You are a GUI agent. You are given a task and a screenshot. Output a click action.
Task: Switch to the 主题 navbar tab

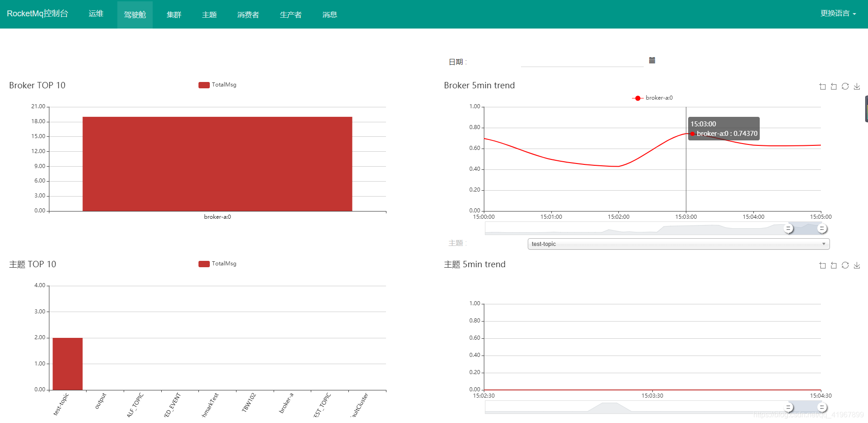[x=209, y=14]
